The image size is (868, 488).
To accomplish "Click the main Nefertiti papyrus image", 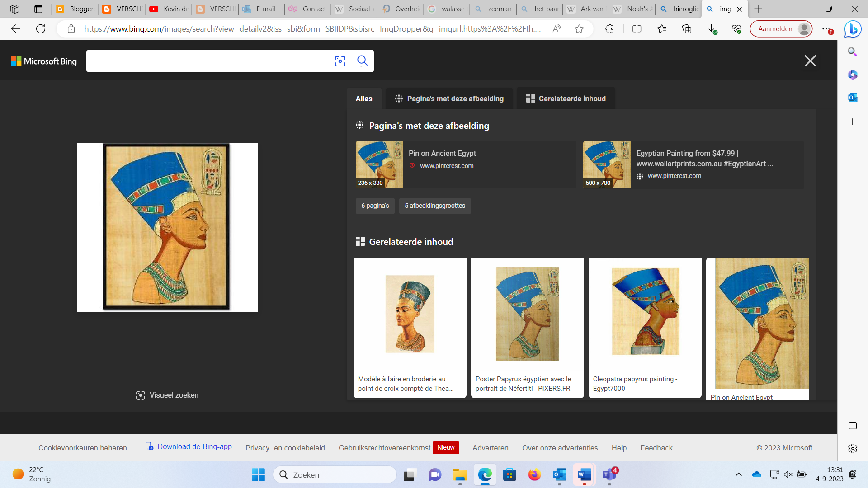I will click(x=167, y=227).
